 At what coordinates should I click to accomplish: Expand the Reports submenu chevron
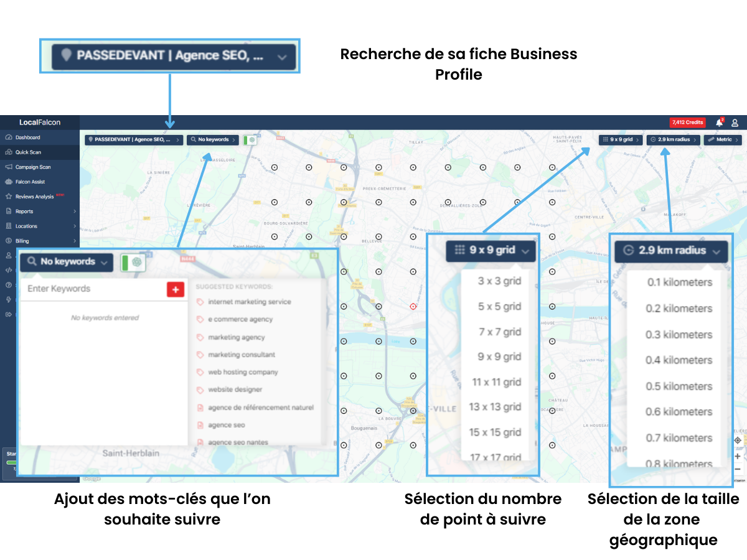coord(75,212)
